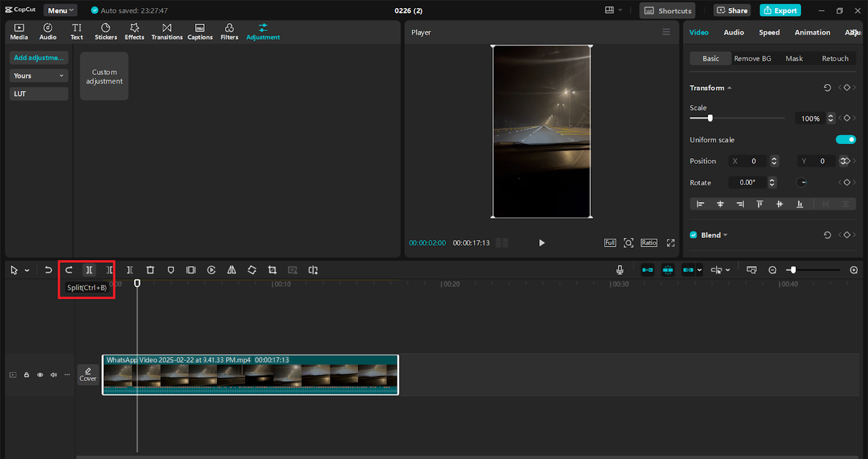Open the Stickers panel
The image size is (868, 459).
click(x=106, y=31)
